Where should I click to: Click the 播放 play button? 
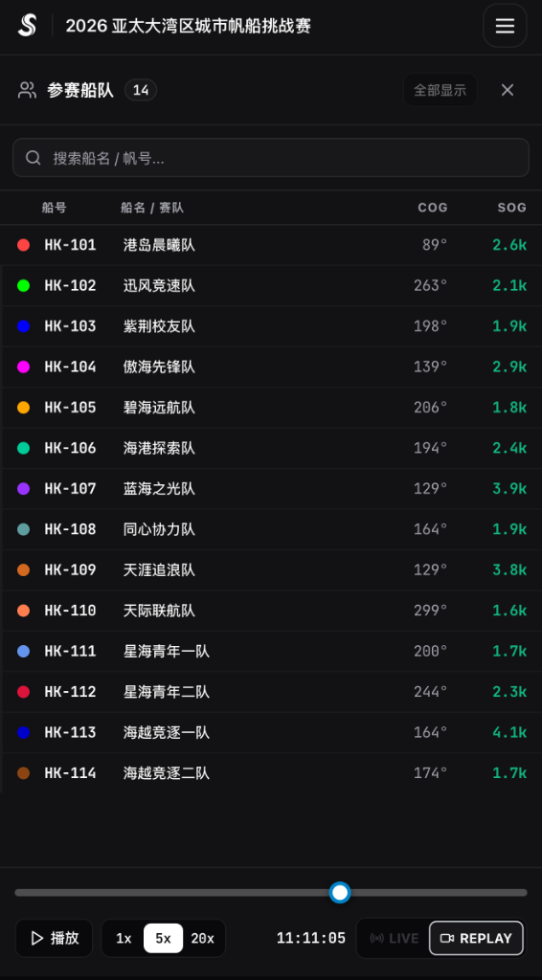pyautogui.click(x=54, y=938)
